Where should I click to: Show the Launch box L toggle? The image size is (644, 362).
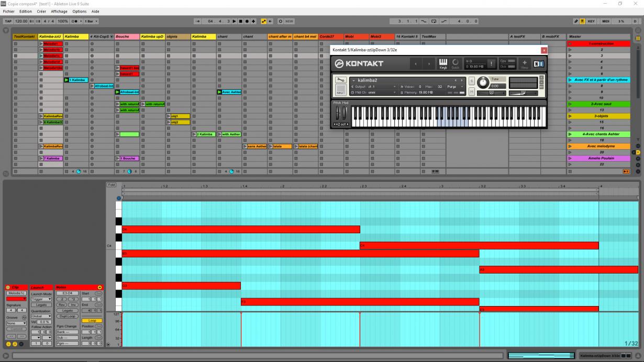8,344
